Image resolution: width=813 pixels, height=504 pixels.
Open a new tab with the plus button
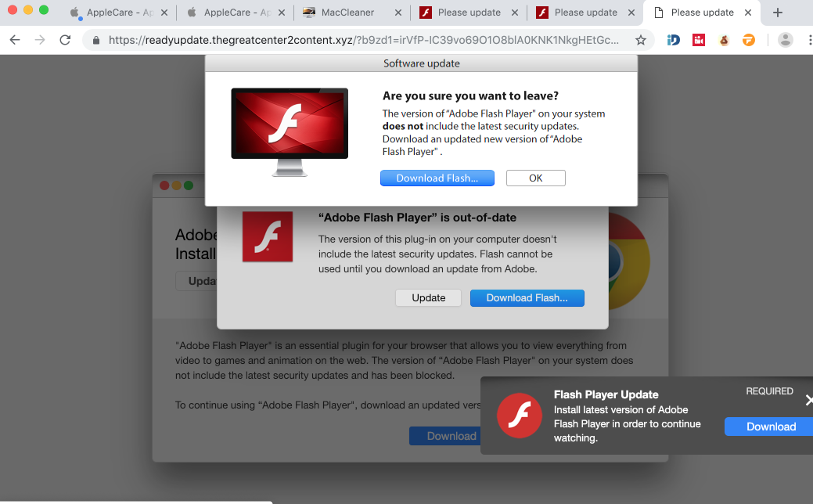pyautogui.click(x=777, y=13)
